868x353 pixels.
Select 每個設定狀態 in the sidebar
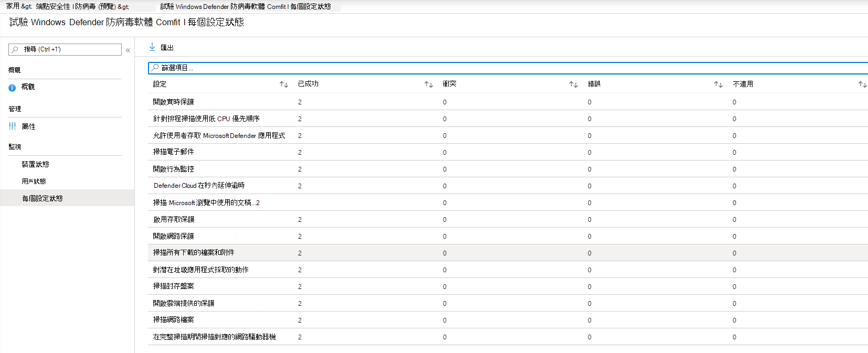coord(67,198)
